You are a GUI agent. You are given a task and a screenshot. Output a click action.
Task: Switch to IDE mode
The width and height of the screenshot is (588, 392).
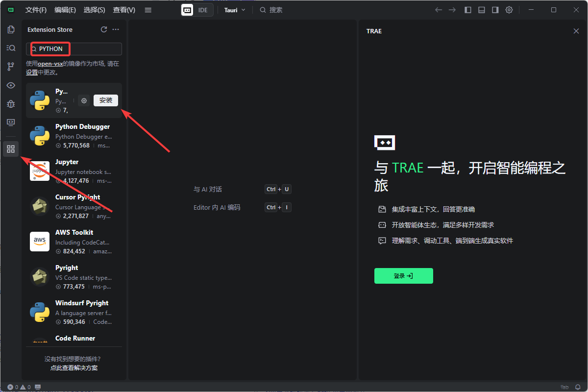[x=203, y=10]
